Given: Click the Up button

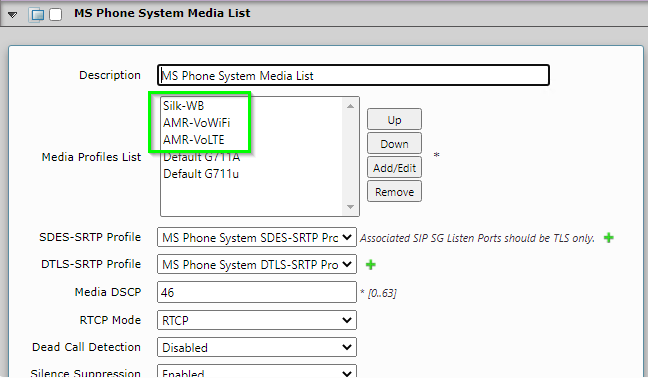Looking at the screenshot, I should [x=394, y=120].
